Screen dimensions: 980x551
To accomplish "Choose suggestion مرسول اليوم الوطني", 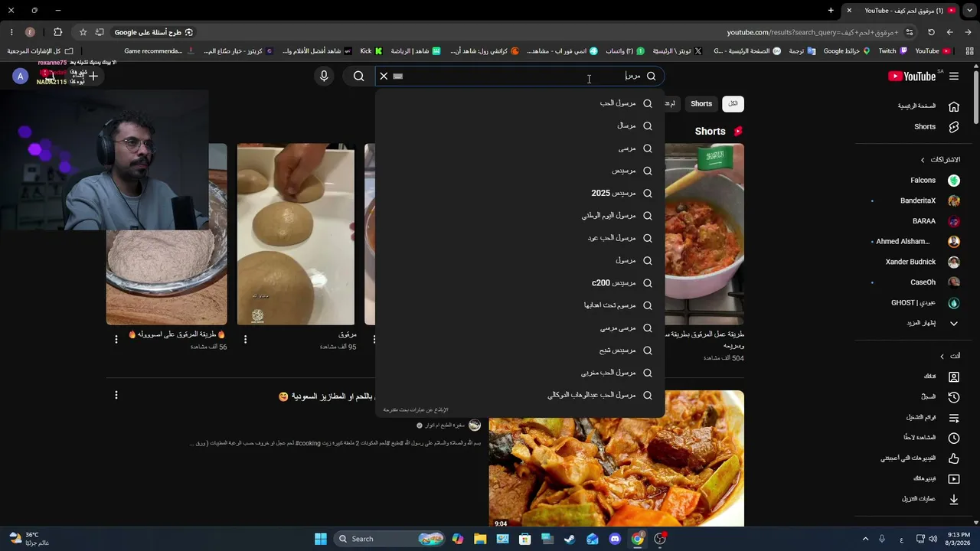I will 521,216.
